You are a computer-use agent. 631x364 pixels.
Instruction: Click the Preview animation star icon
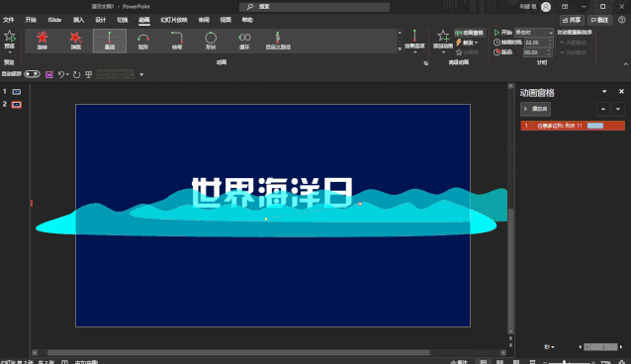pyautogui.click(x=10, y=37)
